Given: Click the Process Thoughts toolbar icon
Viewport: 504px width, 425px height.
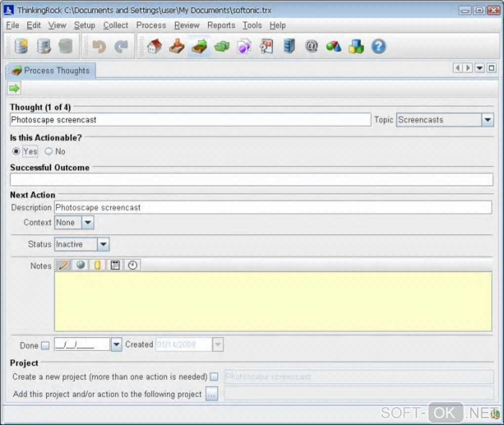Looking at the screenshot, I should [x=199, y=46].
